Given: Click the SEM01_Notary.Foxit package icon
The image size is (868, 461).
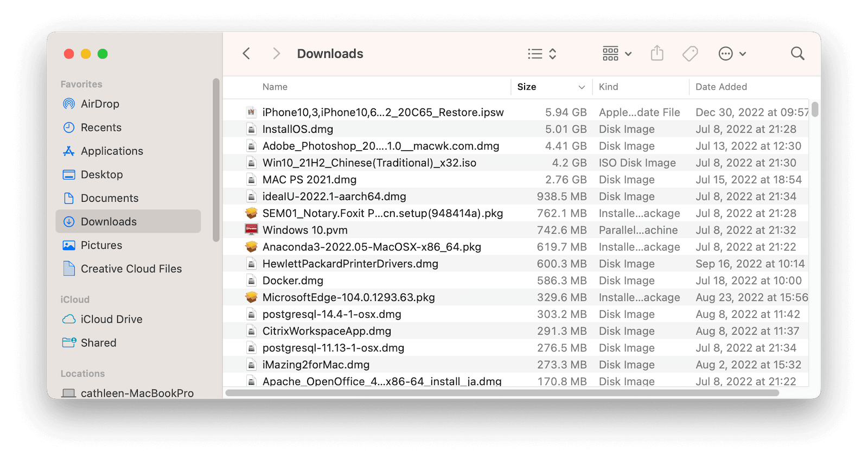Looking at the screenshot, I should 251,213.
